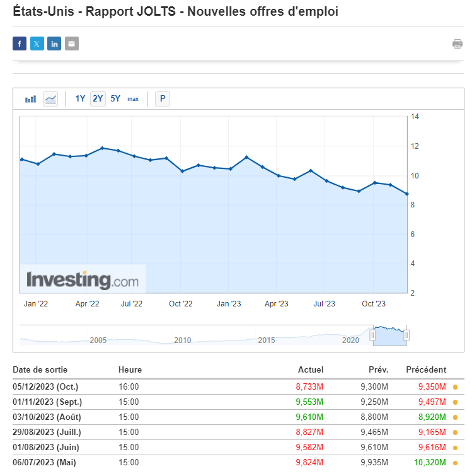472x476 pixels.
Task: Select the max time range
Action: (133, 99)
